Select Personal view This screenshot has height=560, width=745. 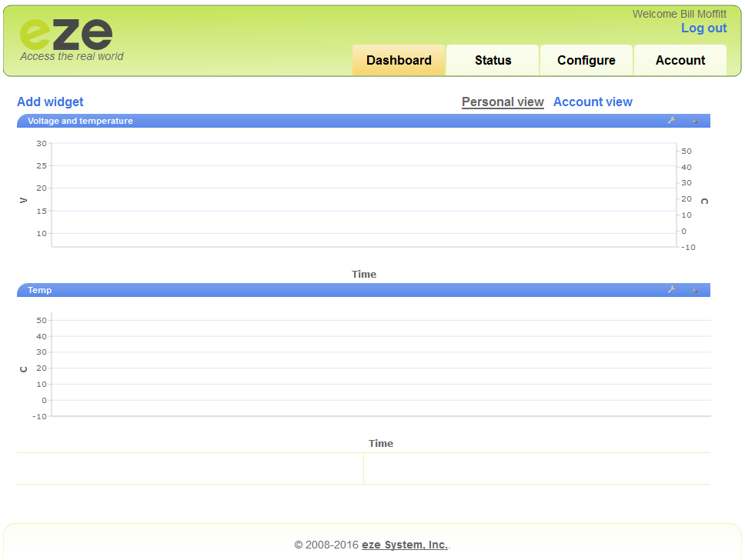click(503, 102)
